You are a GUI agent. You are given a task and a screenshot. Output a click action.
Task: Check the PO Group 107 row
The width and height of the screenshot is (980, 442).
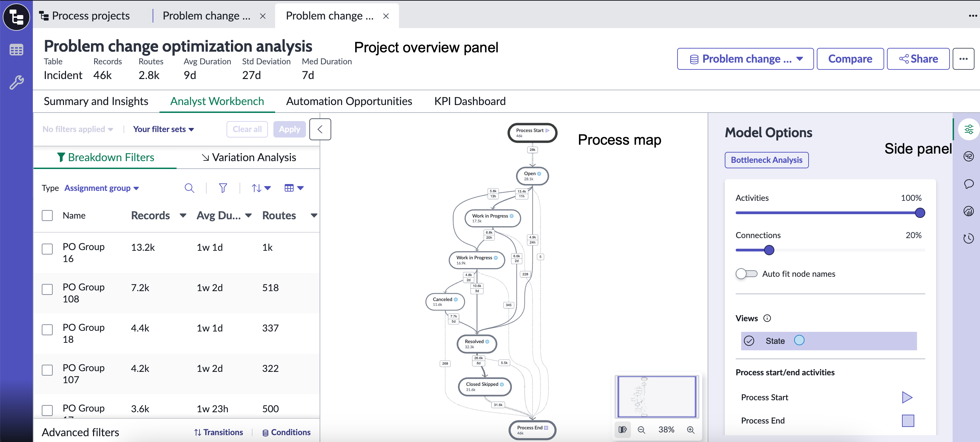point(47,370)
